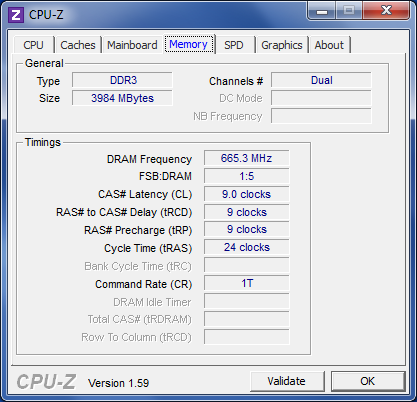
Task: Click the CAS# Latency 9.0 clocks field
Action: coord(246,194)
